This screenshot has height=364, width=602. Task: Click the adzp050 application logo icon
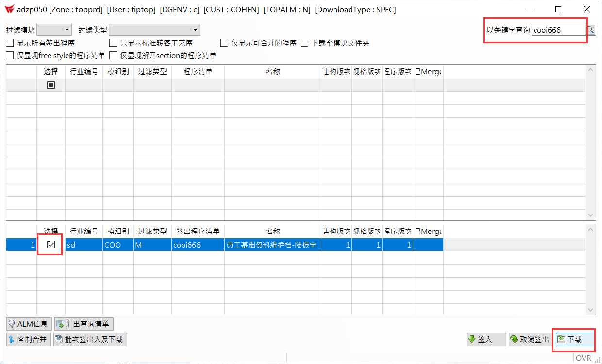(9, 9)
